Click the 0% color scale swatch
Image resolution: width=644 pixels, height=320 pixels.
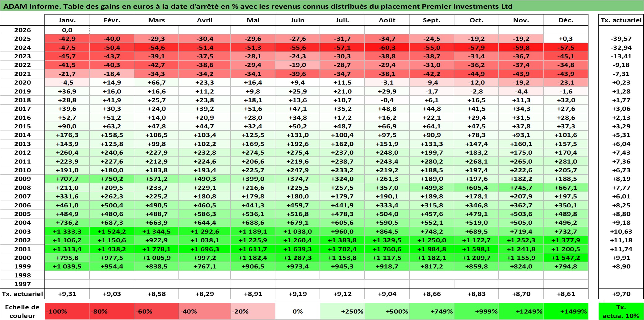coord(298,311)
